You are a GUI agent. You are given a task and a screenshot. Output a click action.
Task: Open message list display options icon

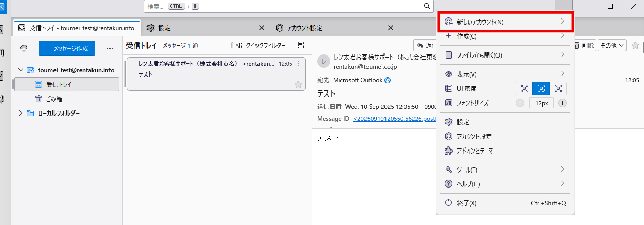301,46
